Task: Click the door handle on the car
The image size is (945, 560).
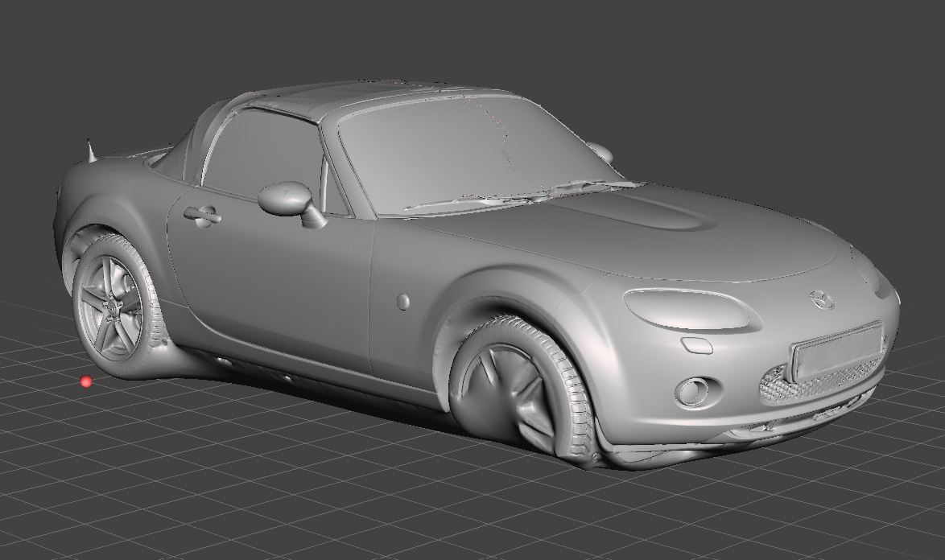Action: coord(202,216)
